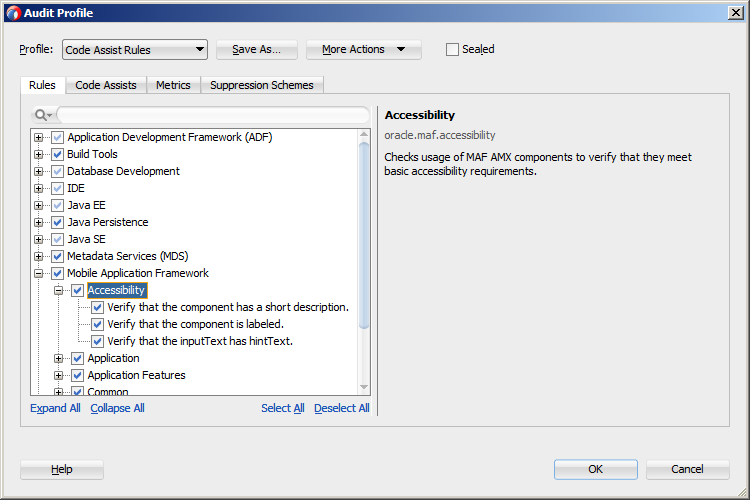Viewport: 750px width, 500px height.
Task: Collapse the Mobile Application Framework node
Action: (x=38, y=273)
